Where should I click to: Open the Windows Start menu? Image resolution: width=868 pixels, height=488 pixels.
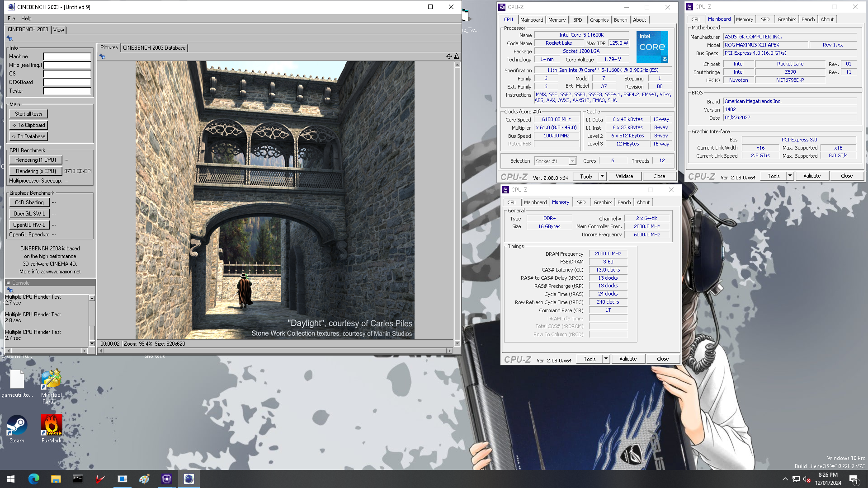point(11,479)
